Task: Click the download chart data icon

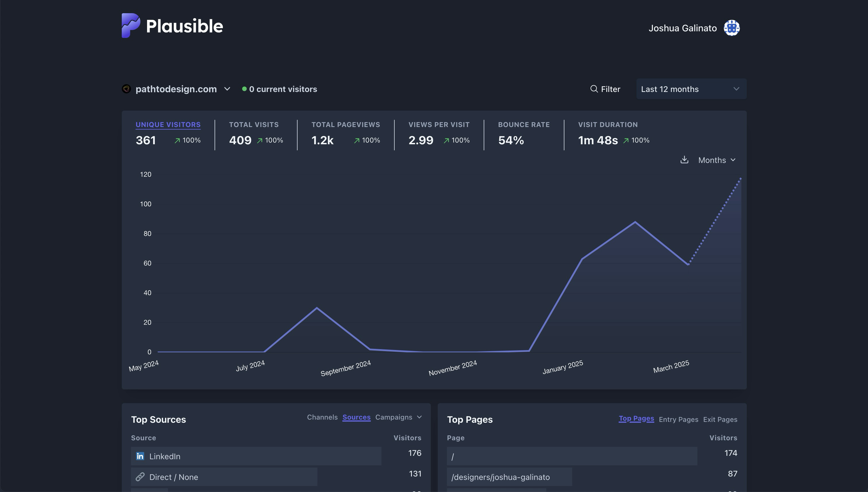Action: pyautogui.click(x=684, y=160)
